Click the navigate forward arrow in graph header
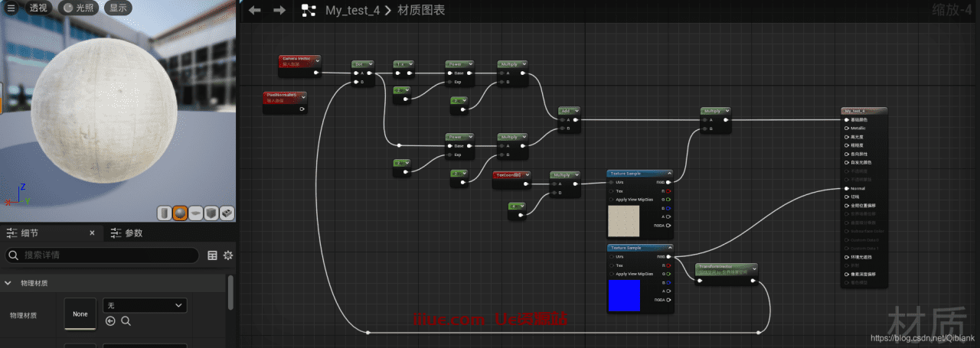This screenshot has width=980, height=348. pyautogui.click(x=279, y=10)
